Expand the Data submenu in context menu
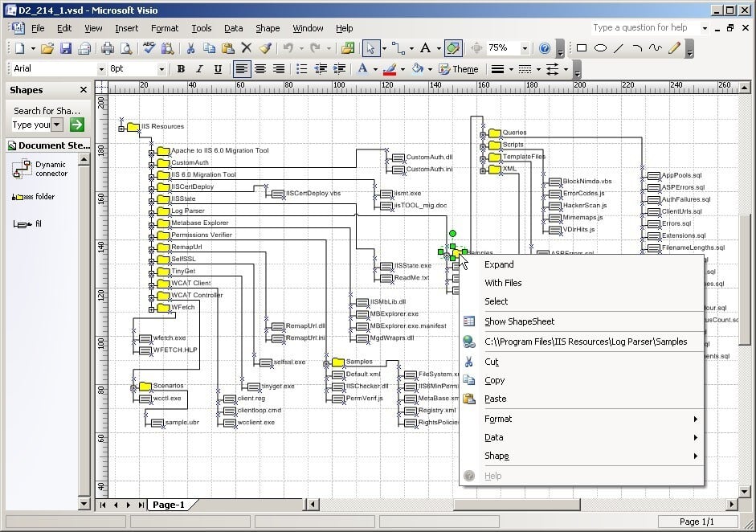Image resolution: width=756 pixels, height=532 pixels. (582, 437)
